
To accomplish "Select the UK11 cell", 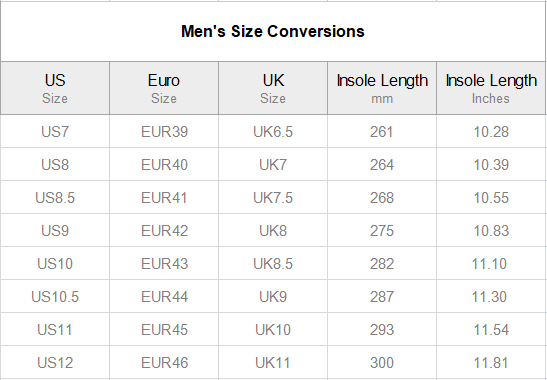I will click(273, 363).
